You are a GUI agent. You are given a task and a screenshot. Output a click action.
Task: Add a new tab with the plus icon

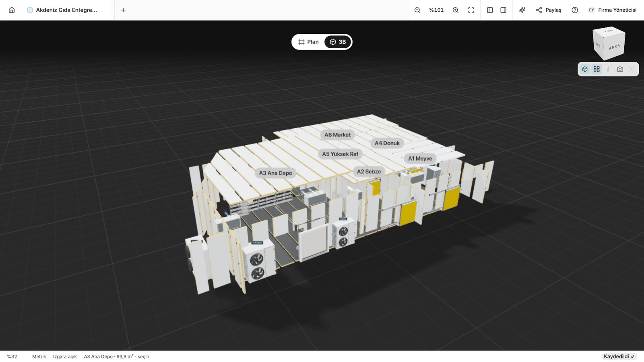point(123,10)
